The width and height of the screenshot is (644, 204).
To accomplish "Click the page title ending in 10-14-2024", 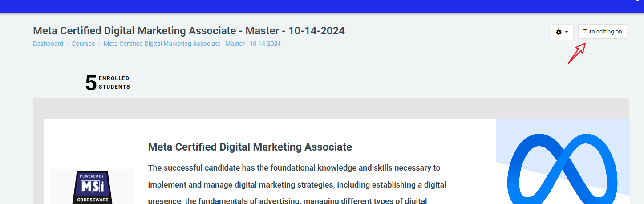I will [x=189, y=31].
